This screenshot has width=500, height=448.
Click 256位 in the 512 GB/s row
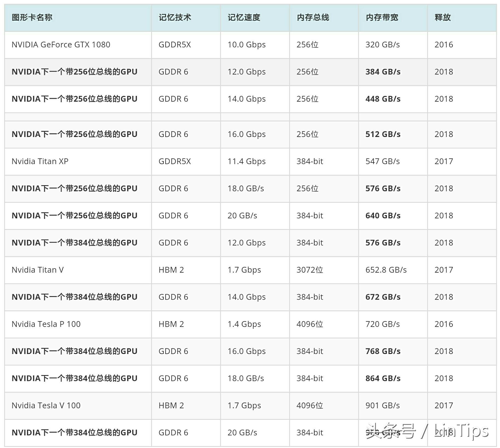308,134
